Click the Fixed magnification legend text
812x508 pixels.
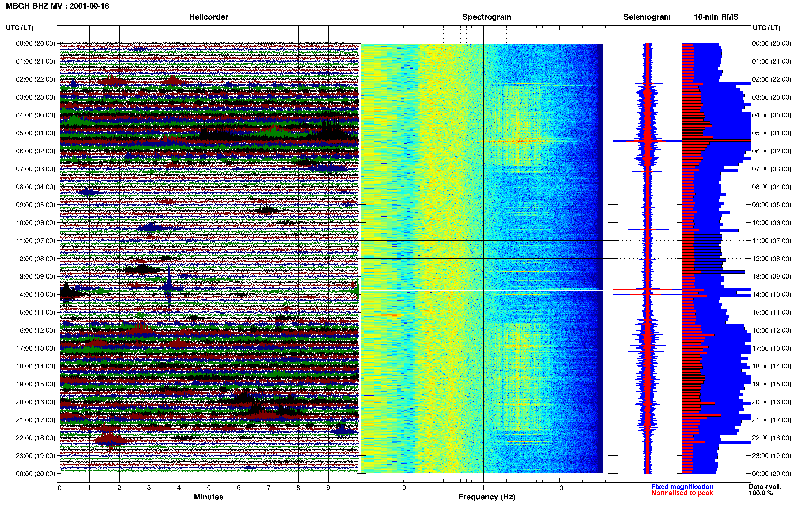click(x=682, y=487)
